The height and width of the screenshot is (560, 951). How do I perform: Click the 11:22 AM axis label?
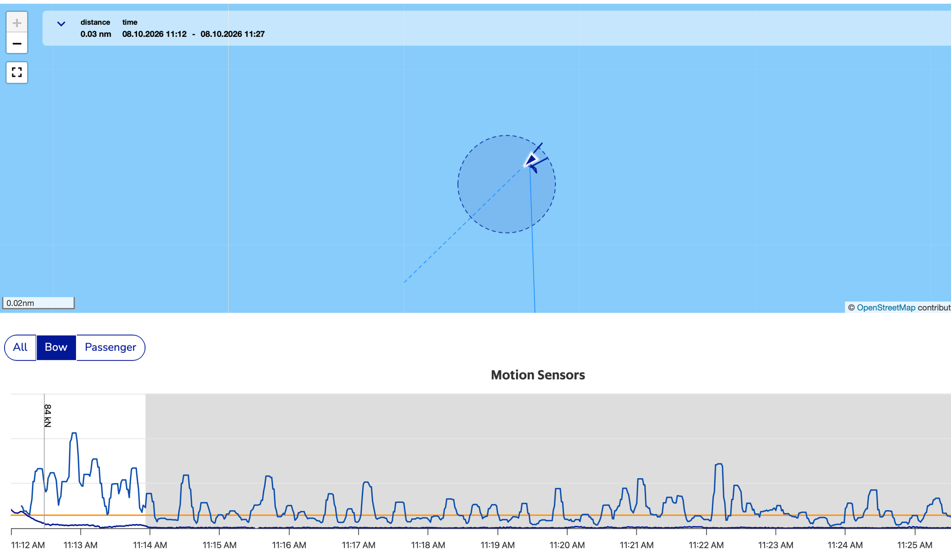pyautogui.click(x=706, y=545)
